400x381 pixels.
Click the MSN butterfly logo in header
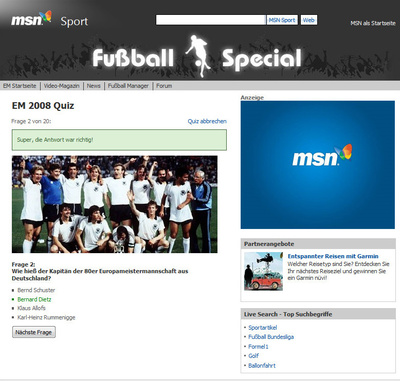pos(31,19)
